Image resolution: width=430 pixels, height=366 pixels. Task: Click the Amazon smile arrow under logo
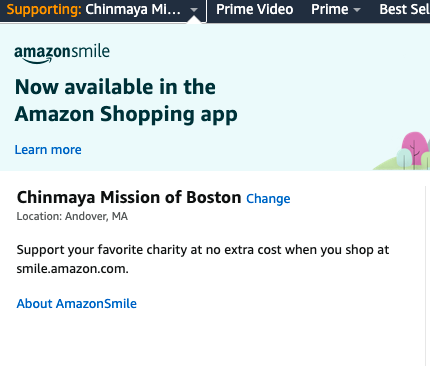point(37,61)
